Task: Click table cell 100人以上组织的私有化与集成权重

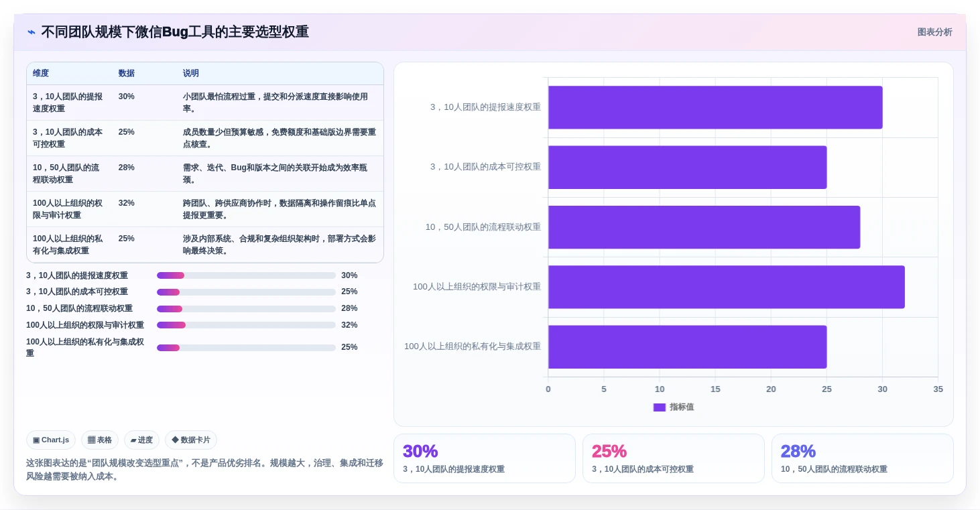Action: 70,245
